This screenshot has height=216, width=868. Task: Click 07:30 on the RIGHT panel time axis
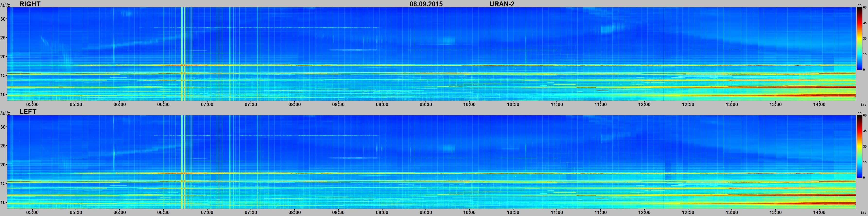pyautogui.click(x=251, y=104)
